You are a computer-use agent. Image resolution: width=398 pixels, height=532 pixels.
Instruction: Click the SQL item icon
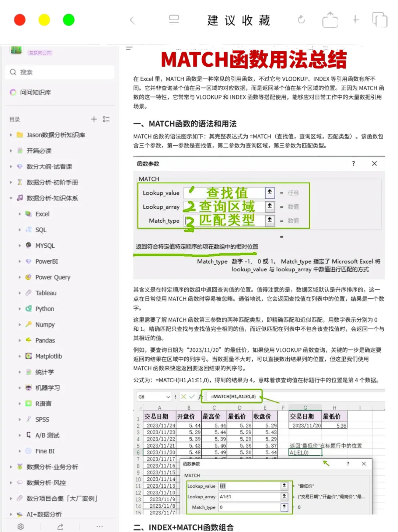click(x=28, y=229)
